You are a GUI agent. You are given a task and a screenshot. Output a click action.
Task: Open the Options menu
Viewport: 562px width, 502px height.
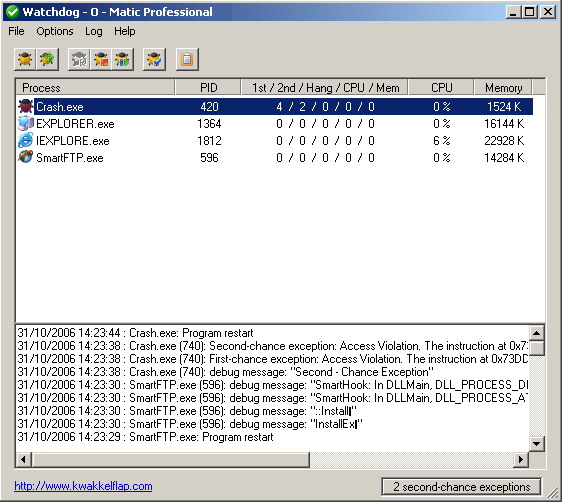(x=54, y=31)
